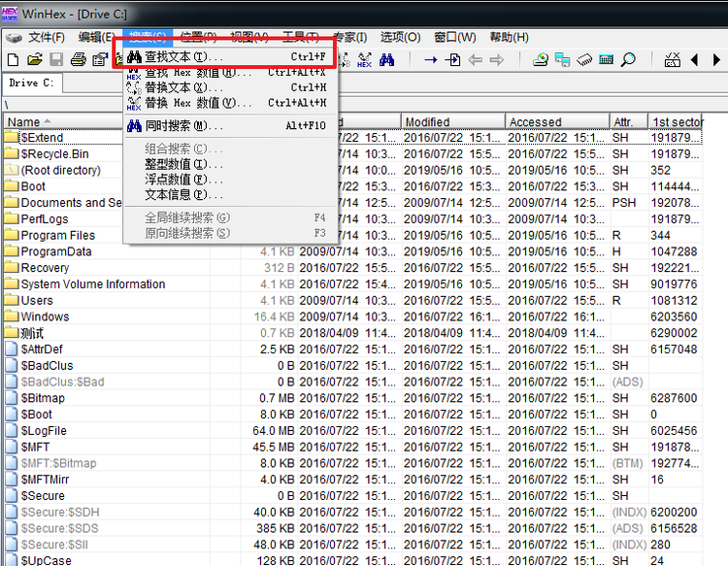Click the Open RAM chip icon
This screenshot has height=566, width=728.
[584, 60]
